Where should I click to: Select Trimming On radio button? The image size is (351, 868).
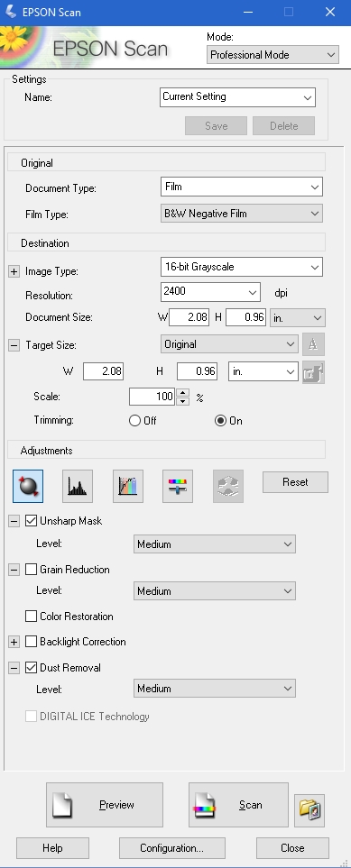click(221, 421)
